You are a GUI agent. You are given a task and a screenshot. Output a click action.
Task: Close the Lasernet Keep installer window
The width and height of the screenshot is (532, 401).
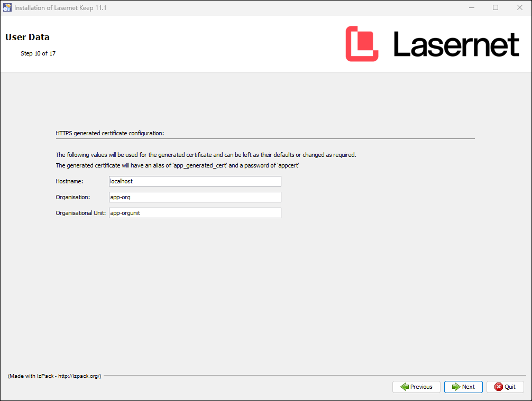[x=519, y=8]
